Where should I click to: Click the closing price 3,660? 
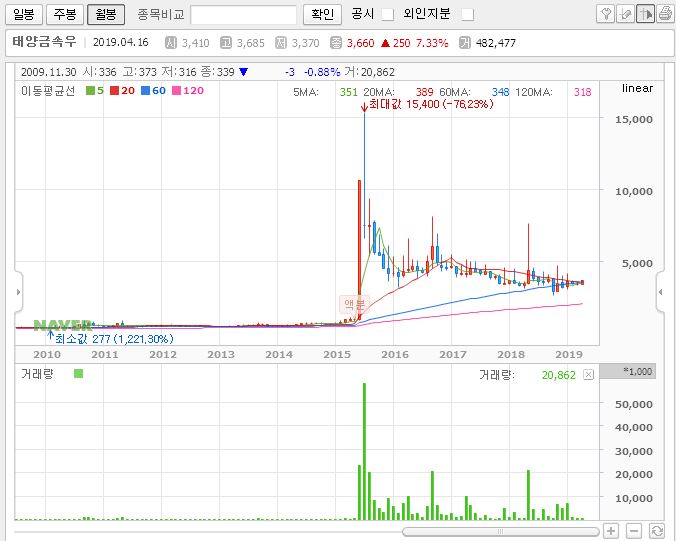coord(360,43)
